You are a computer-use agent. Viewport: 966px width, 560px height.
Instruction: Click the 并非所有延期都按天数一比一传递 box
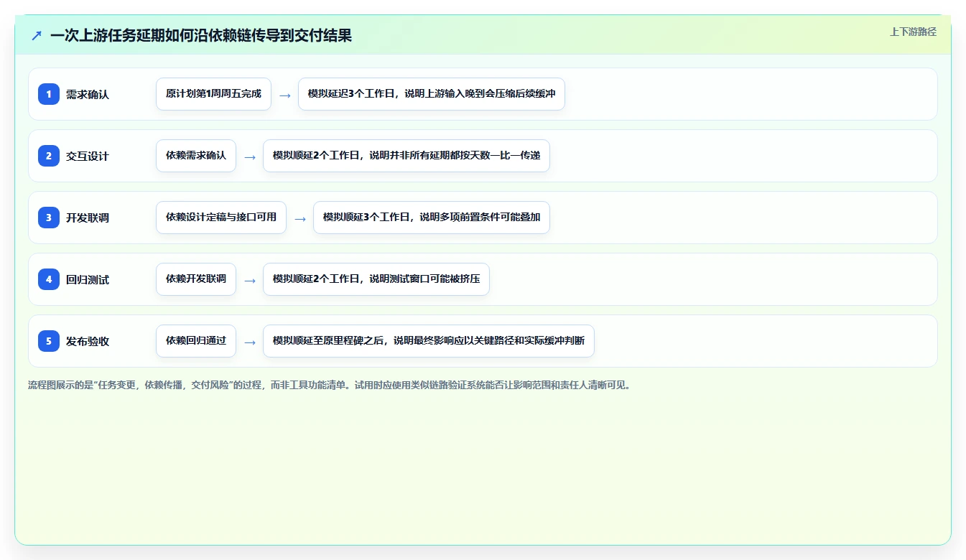coord(407,156)
